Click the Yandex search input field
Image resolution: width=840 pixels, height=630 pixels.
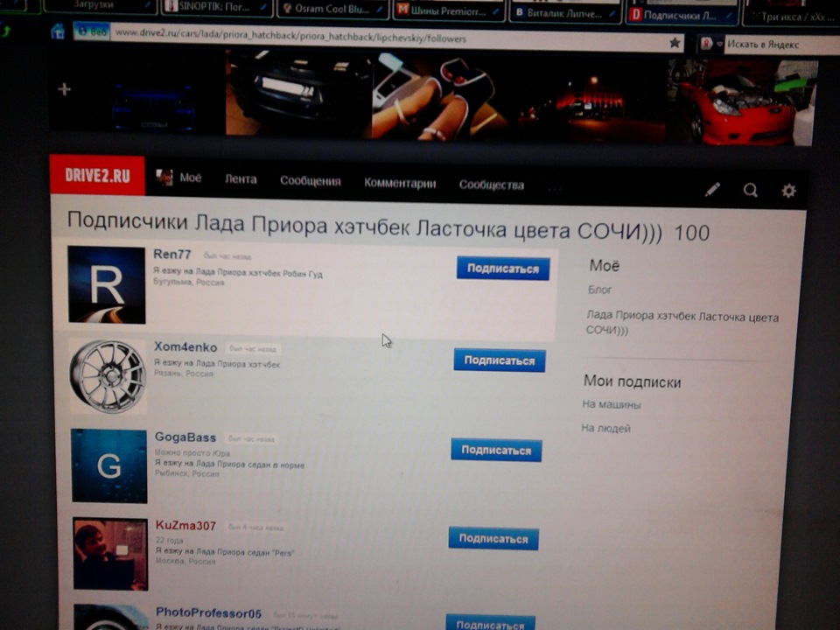pyautogui.click(x=782, y=45)
